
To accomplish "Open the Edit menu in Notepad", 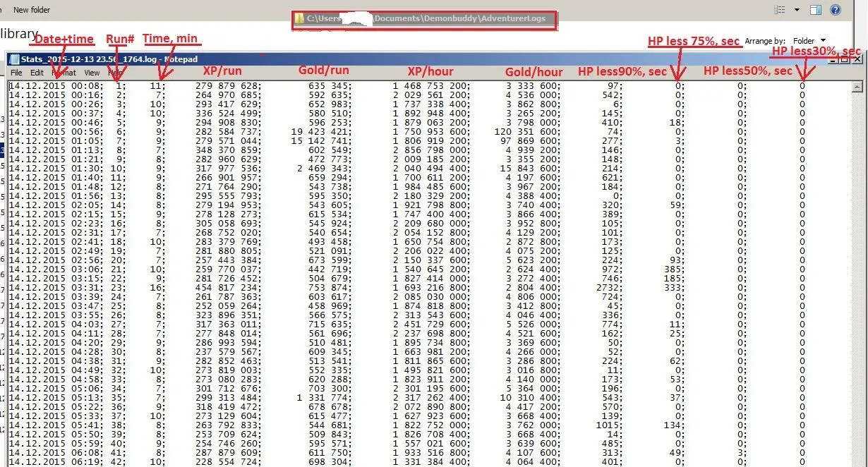I will (37, 73).
